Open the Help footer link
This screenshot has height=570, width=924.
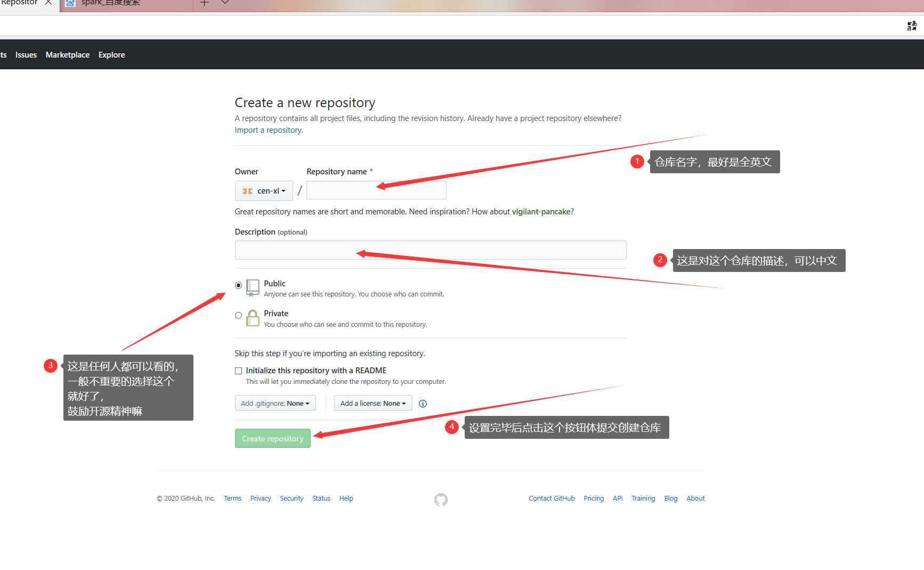(x=346, y=499)
